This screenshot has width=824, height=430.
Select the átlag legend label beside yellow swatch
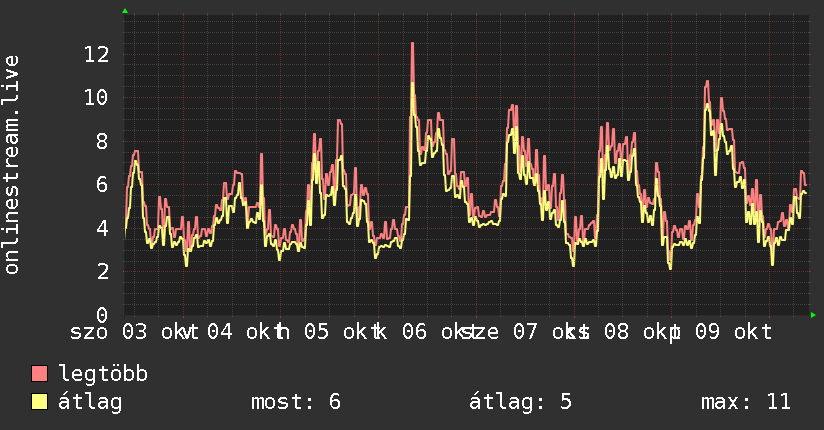tap(90, 402)
